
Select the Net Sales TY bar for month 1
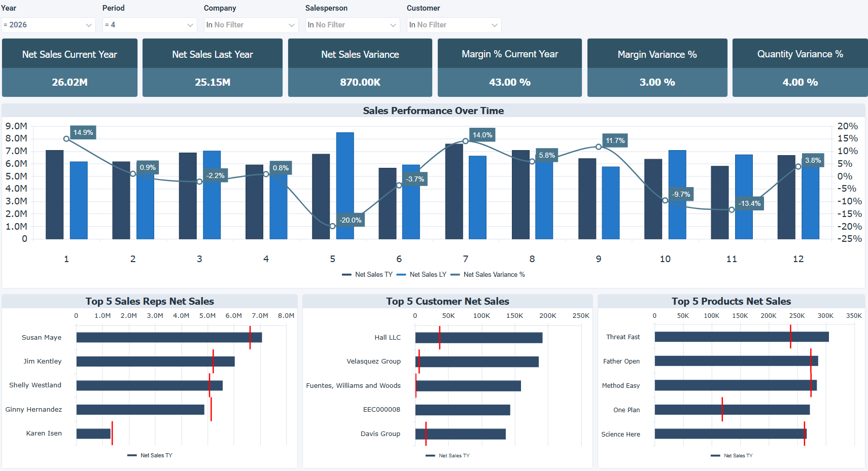55,195
